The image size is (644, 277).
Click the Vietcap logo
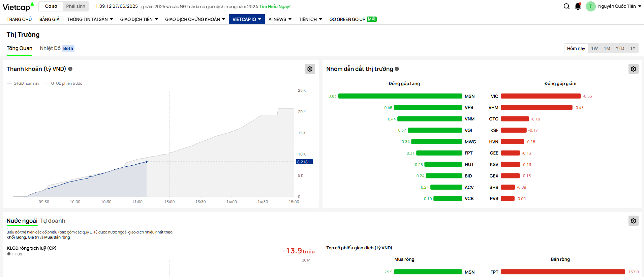click(18, 7)
